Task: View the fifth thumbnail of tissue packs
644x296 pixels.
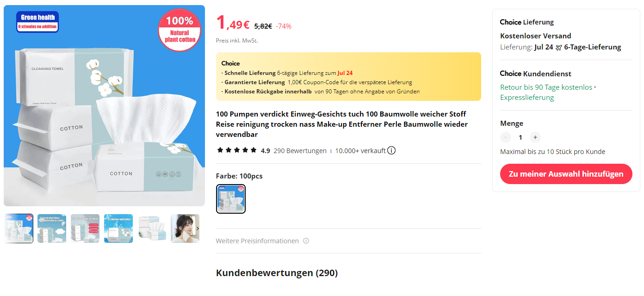Action: 152,228
